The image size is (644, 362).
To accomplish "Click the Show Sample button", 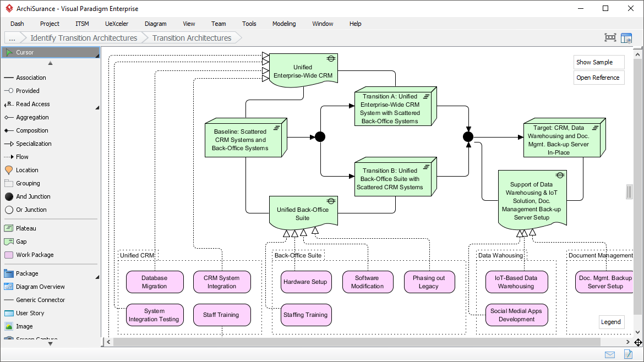I will (x=598, y=62).
